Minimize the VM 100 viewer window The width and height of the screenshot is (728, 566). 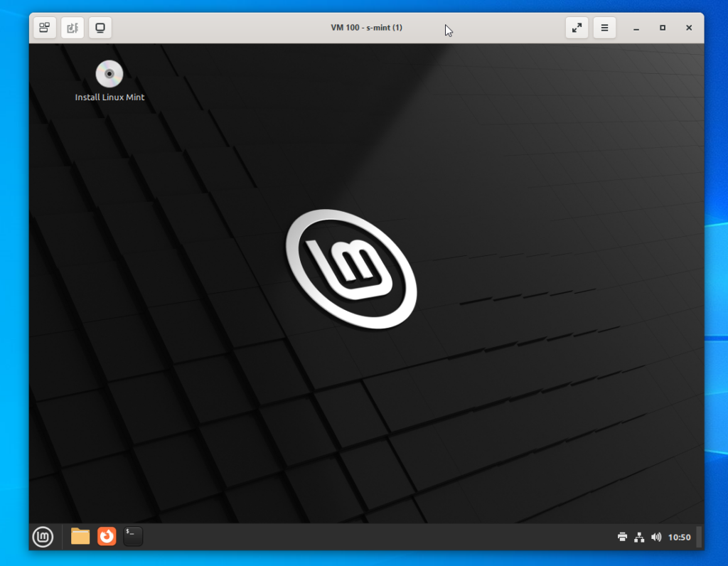point(636,28)
